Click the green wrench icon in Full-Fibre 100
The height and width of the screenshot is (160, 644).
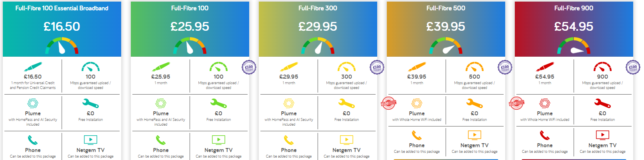[218, 104]
